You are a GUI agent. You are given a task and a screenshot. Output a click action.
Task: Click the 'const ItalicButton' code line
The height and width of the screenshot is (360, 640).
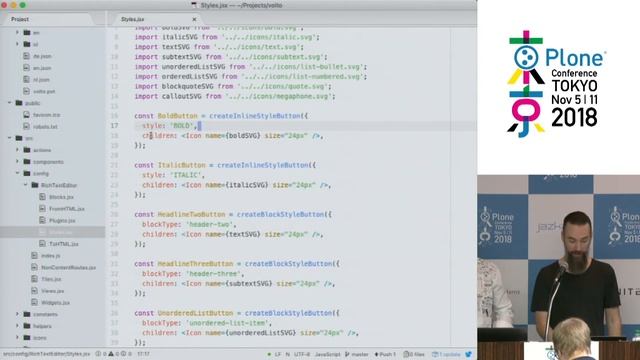(225, 165)
